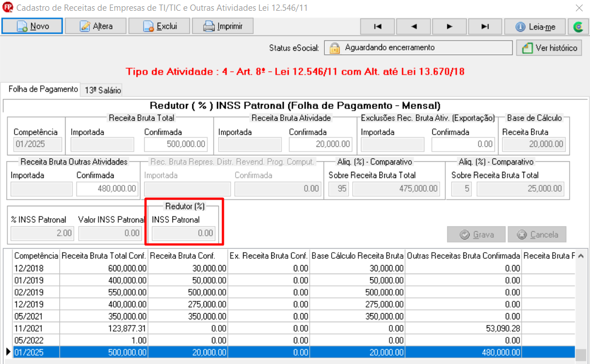The image size is (590, 364).
Task: Select the 01/2019 row
Action: tap(293, 280)
